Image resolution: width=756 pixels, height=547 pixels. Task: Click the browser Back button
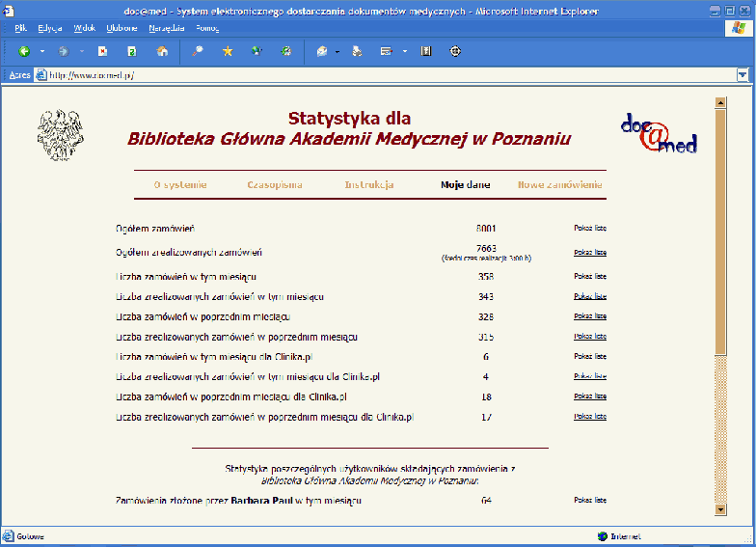[24, 51]
